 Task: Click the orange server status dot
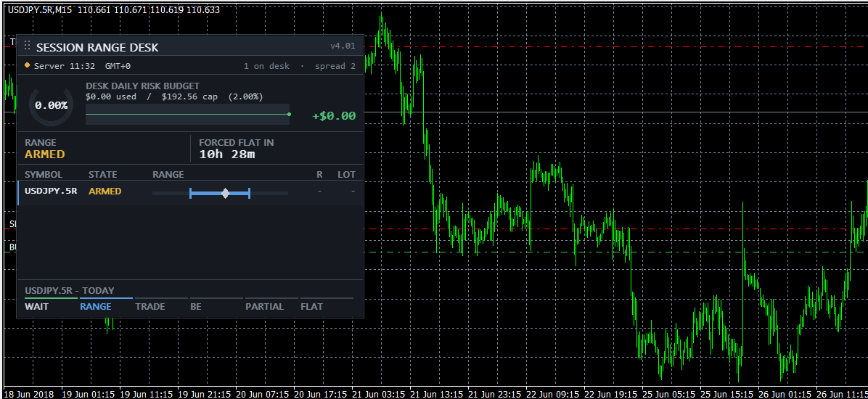point(27,65)
